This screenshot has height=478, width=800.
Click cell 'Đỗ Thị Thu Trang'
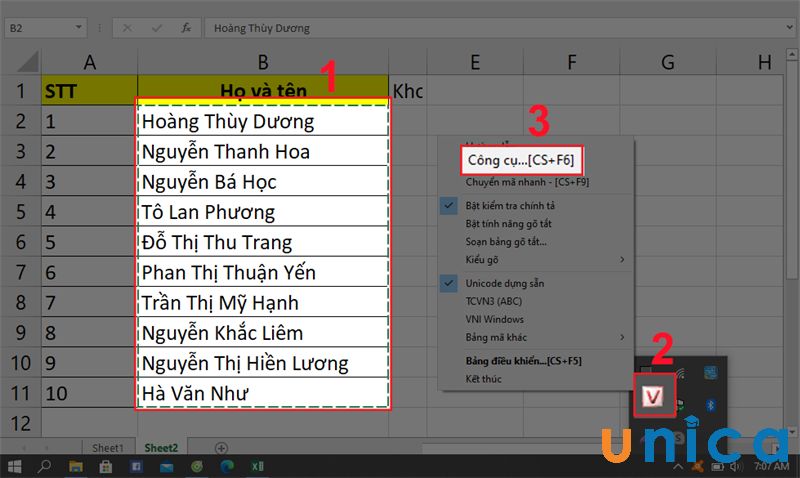(x=263, y=242)
